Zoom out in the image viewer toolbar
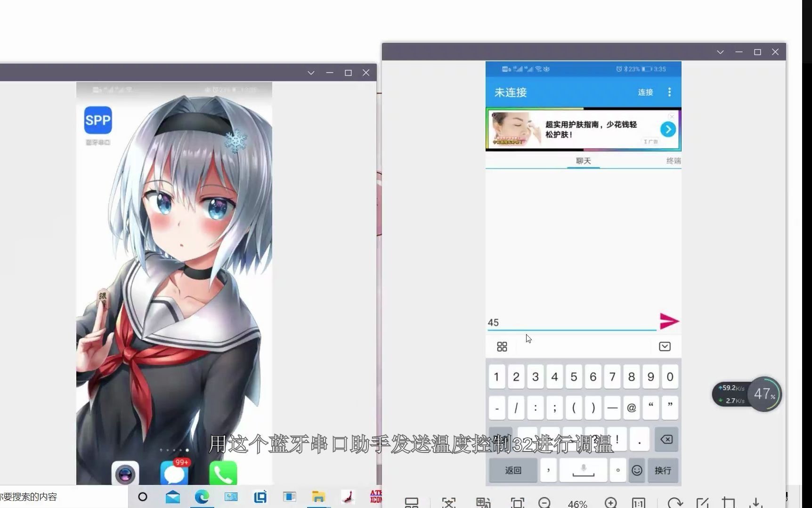 [x=544, y=503]
